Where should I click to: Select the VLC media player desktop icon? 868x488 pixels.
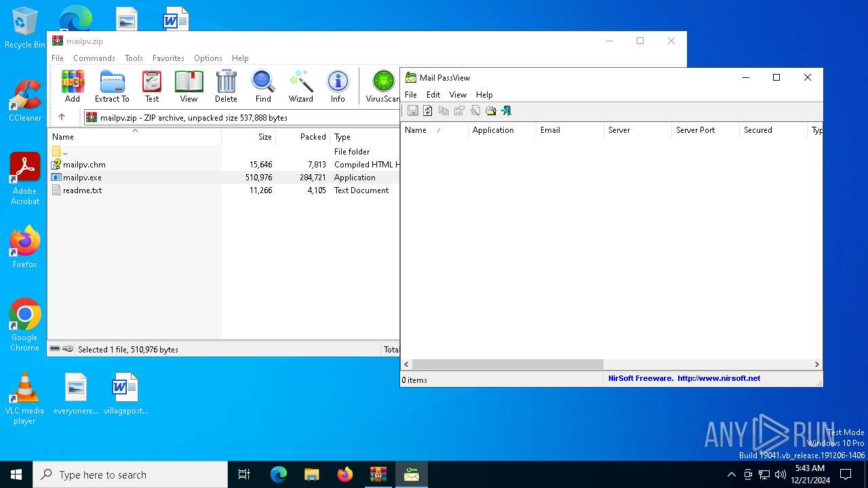pyautogui.click(x=25, y=399)
